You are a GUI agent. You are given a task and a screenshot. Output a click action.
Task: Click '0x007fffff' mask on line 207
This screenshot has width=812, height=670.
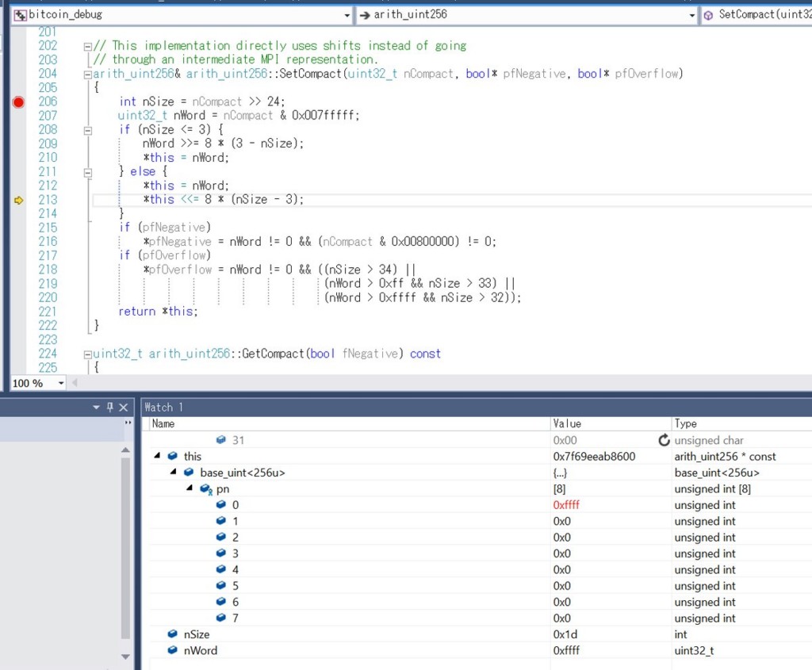click(325, 116)
